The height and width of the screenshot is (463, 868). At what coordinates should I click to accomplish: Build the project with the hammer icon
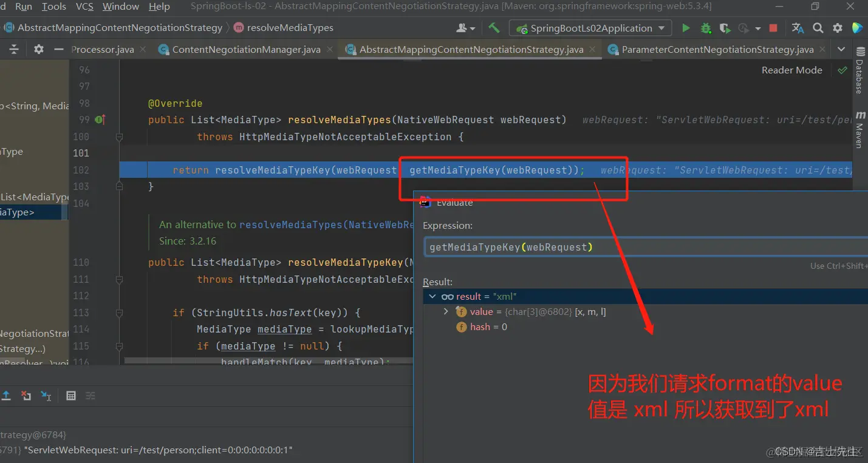tap(494, 28)
